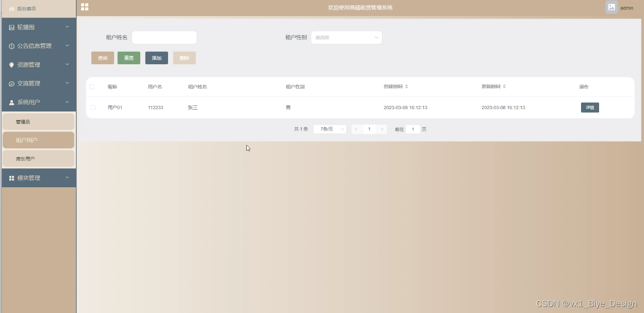Expand the 模块管理 menu chevron
Screen dimensions: 644x313
click(x=67, y=178)
